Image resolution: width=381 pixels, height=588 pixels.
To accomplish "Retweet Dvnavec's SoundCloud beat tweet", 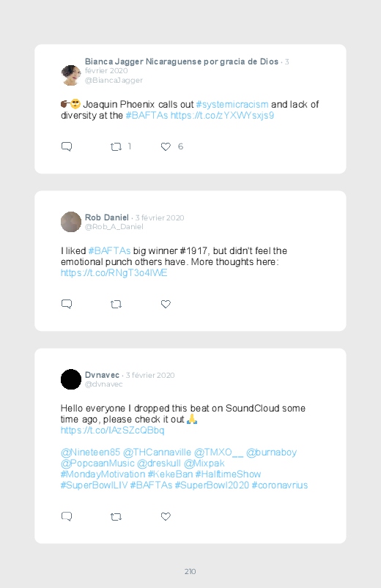I will click(x=116, y=517).
